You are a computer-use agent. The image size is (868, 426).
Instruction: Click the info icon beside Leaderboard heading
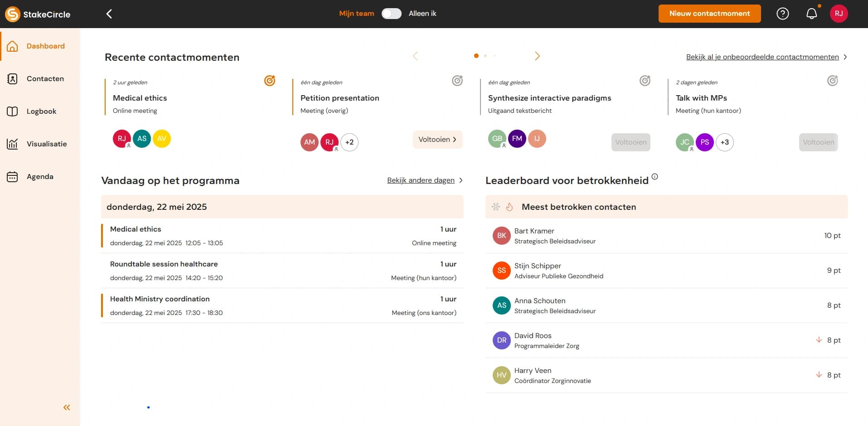(655, 177)
